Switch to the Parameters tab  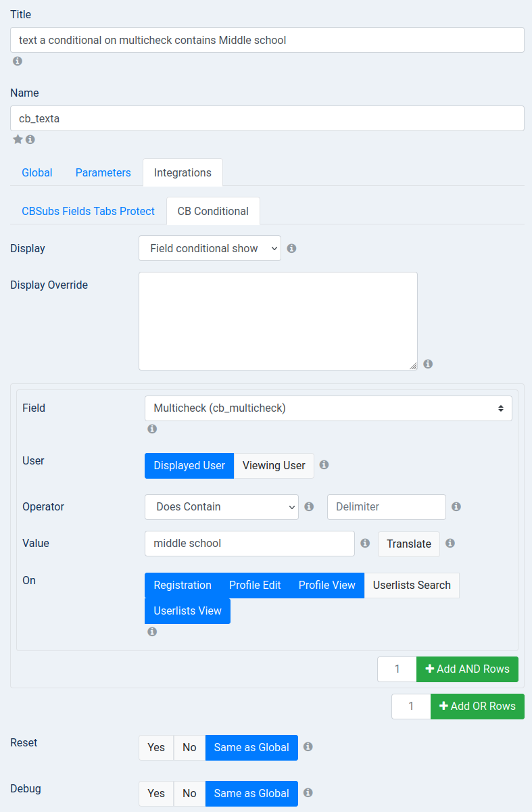coord(103,172)
